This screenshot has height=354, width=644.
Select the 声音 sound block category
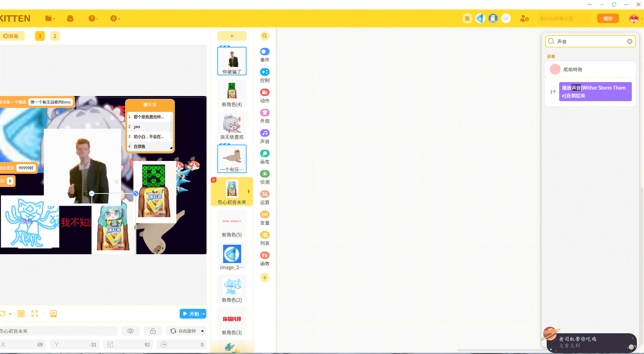pos(265,136)
